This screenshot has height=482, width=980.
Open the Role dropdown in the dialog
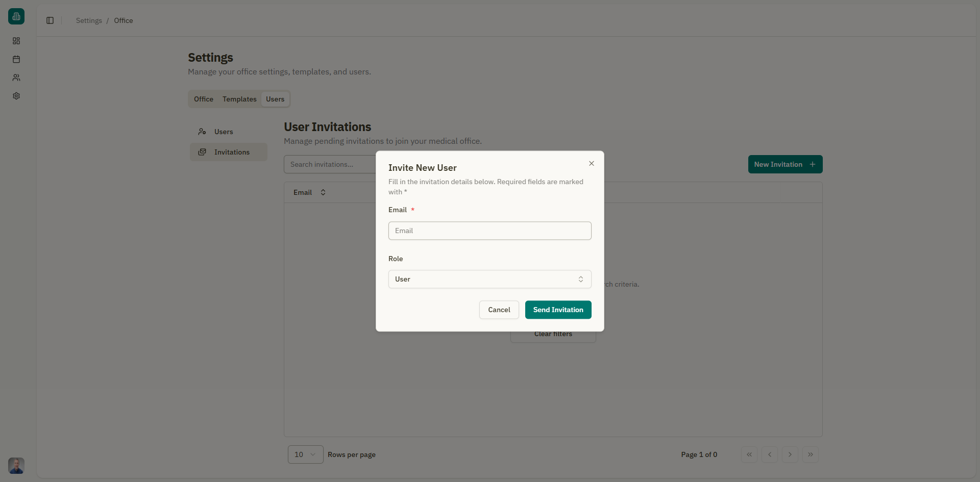pyautogui.click(x=489, y=279)
